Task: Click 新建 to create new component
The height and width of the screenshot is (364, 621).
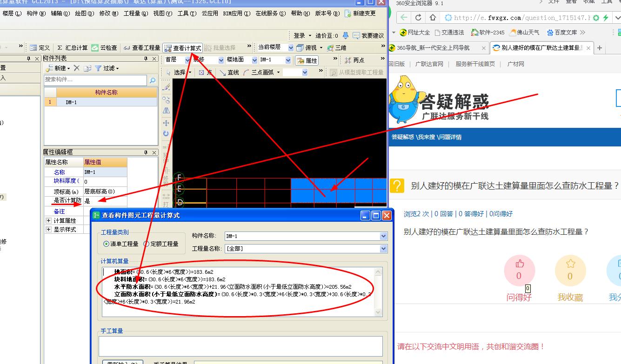Action: [x=57, y=68]
